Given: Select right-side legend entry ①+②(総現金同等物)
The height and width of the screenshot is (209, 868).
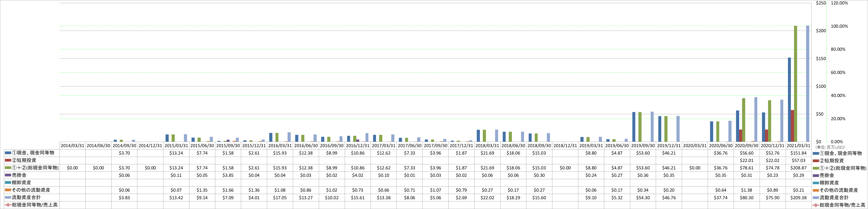Looking at the screenshot, I should point(839,168).
